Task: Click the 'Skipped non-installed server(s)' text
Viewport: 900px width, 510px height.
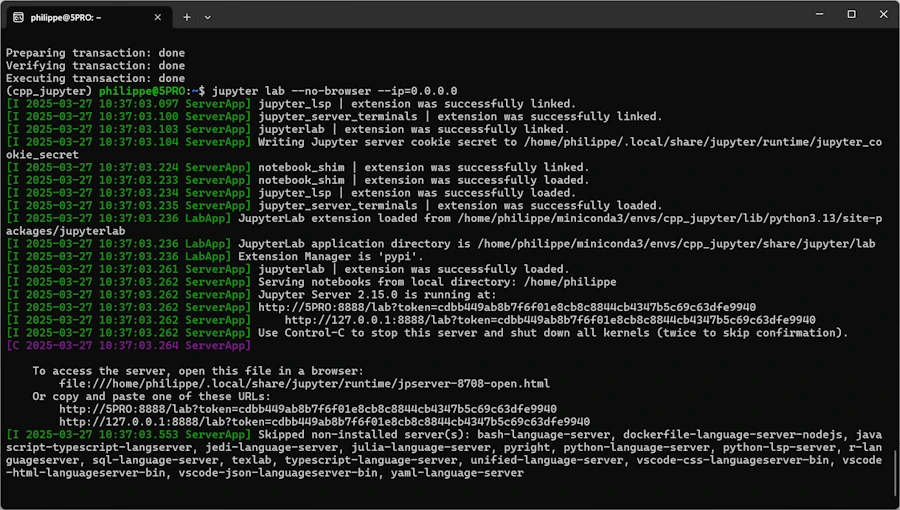Action: (x=364, y=435)
